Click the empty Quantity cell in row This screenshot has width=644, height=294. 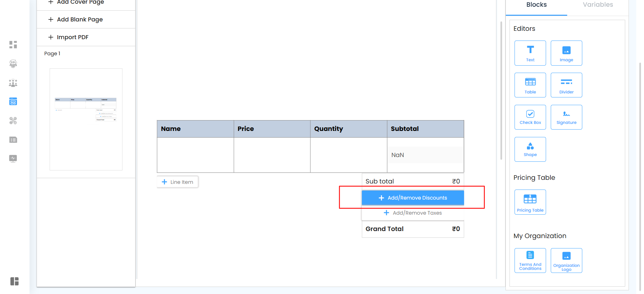coord(348,155)
